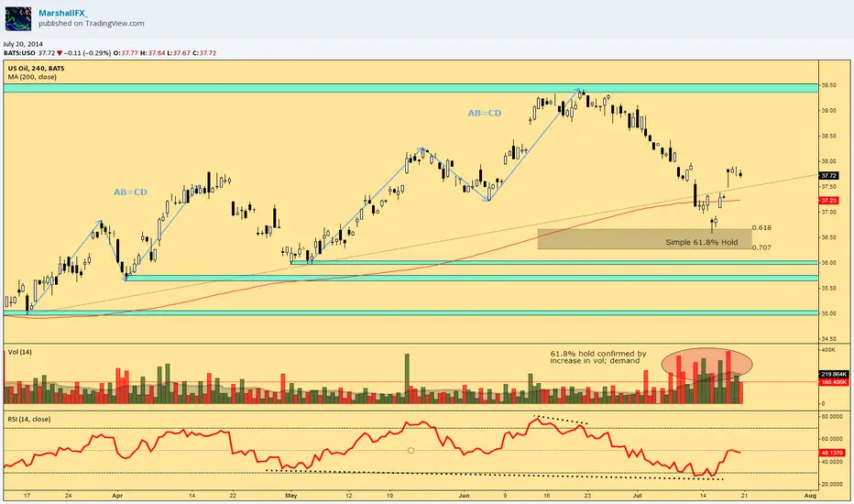Click the 'May' label on time axis

290,495
